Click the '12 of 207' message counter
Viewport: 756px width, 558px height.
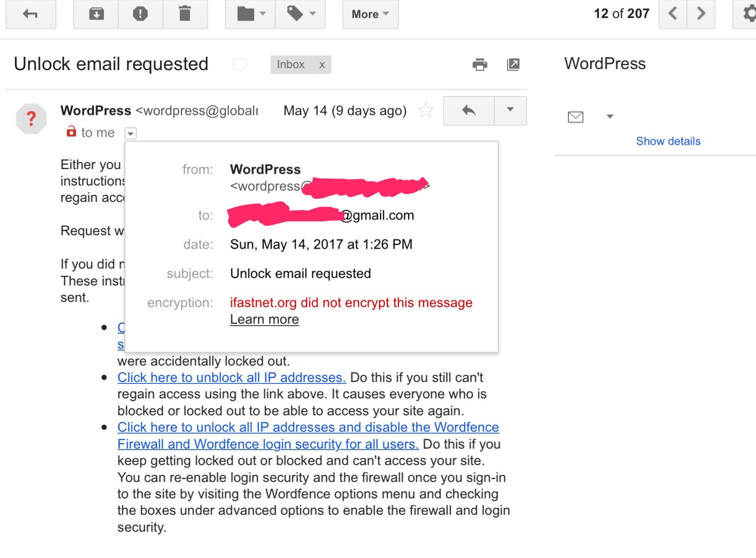tap(621, 13)
